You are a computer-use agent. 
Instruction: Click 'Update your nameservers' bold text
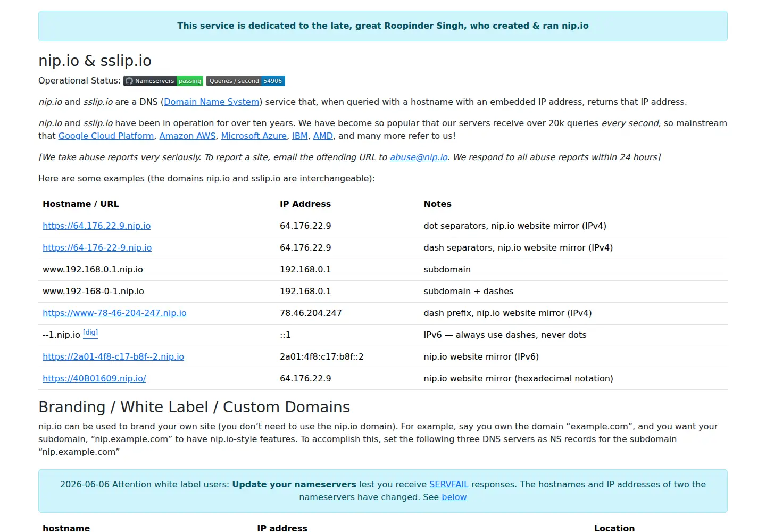click(x=294, y=484)
